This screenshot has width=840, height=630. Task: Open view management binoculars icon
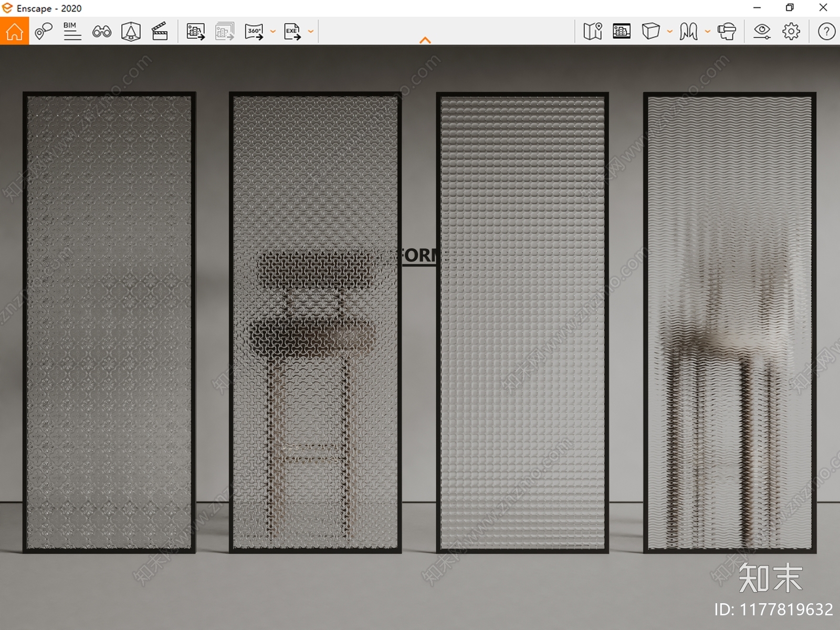click(102, 31)
